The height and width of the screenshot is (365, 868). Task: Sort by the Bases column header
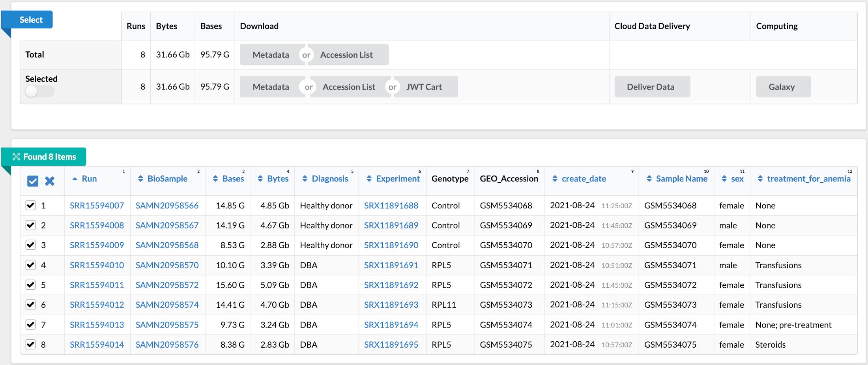click(233, 179)
